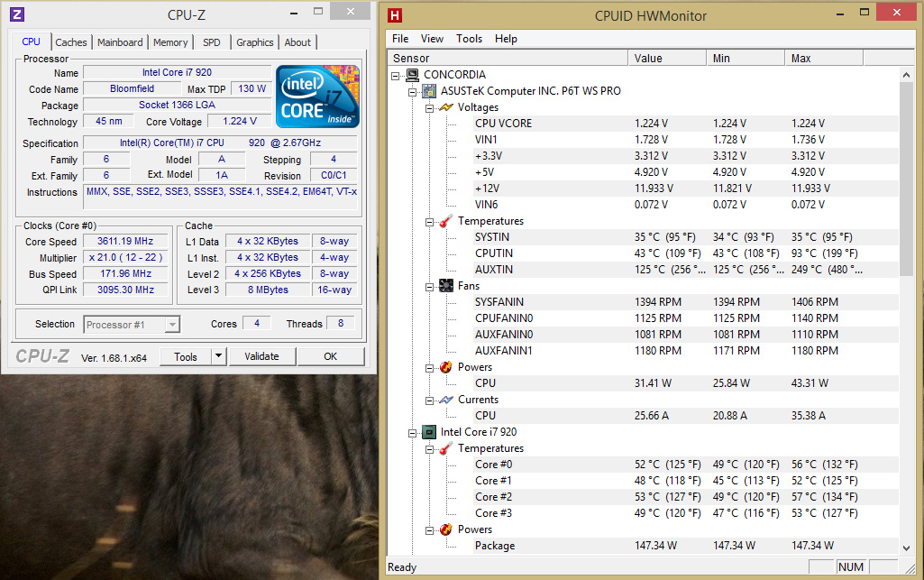This screenshot has width=924, height=580.
Task: Click the Validate button
Action: pyautogui.click(x=261, y=356)
